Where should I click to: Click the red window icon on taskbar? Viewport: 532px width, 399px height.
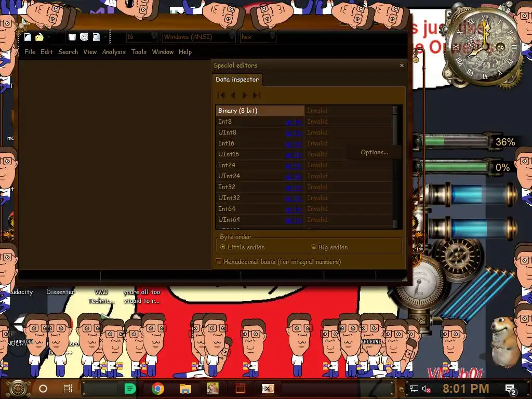click(x=240, y=389)
